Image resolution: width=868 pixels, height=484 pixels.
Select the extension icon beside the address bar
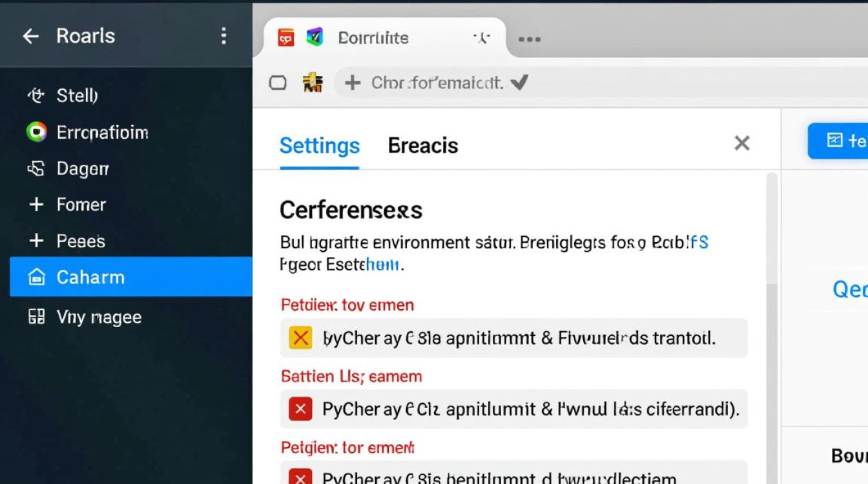[313, 82]
